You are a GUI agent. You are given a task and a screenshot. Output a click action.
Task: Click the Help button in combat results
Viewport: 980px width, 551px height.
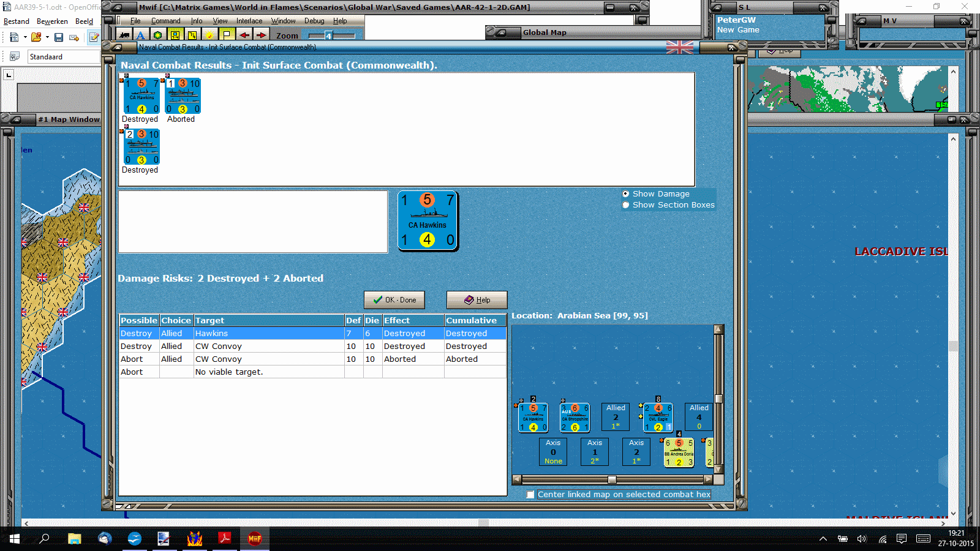coord(477,300)
